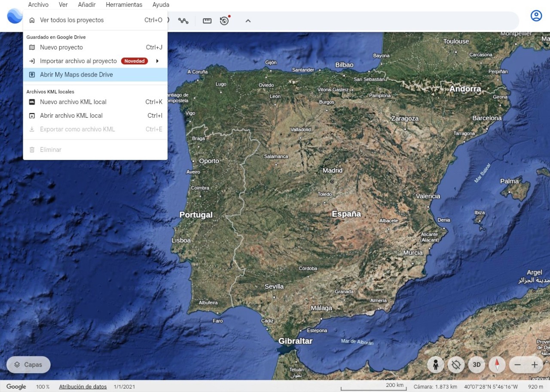Select the draw path or polygon tool

(x=183, y=21)
